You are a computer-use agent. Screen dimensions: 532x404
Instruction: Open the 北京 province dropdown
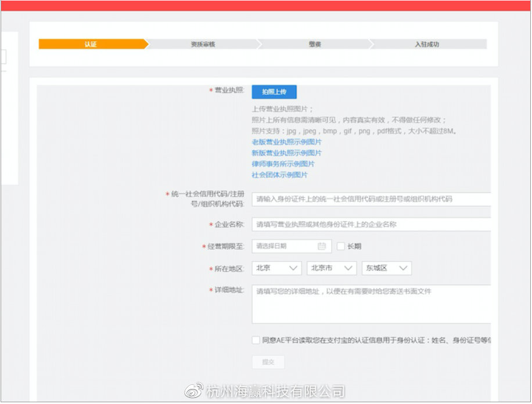(276, 268)
